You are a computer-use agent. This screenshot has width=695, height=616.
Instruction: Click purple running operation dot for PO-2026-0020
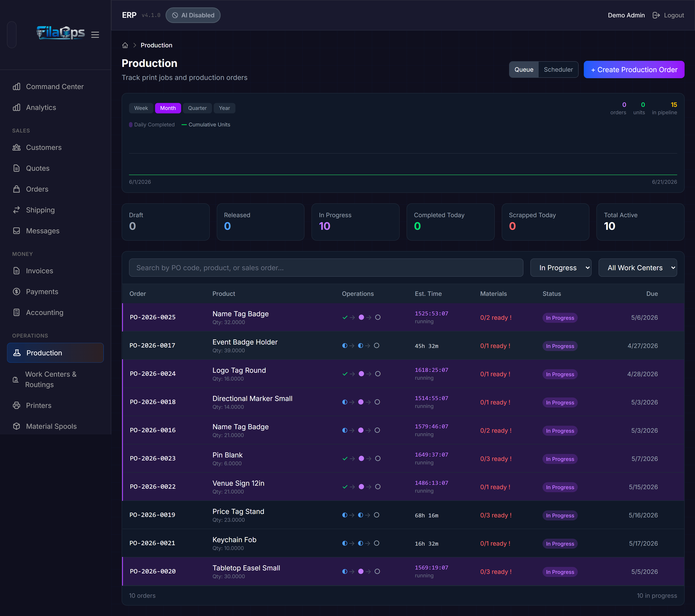coord(361,571)
